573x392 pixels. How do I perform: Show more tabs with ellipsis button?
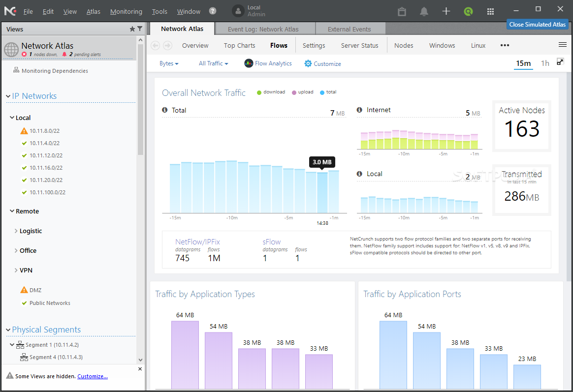pyautogui.click(x=505, y=45)
